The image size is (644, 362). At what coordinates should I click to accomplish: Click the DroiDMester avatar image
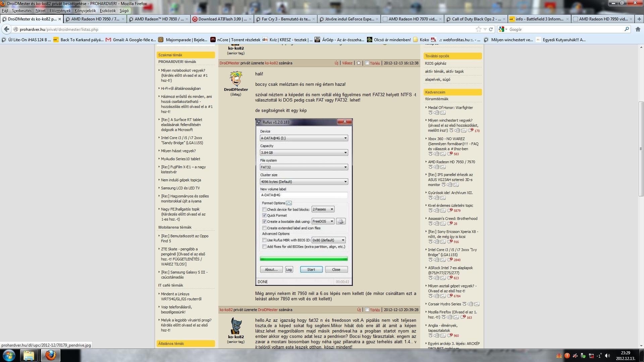236,79
